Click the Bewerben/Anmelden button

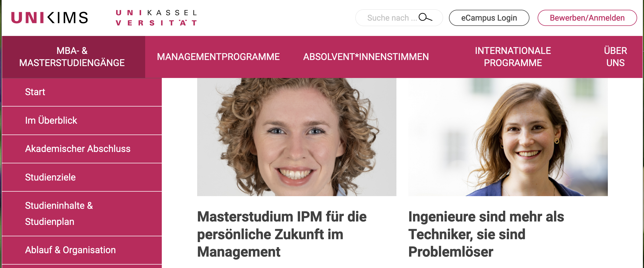[x=587, y=18]
